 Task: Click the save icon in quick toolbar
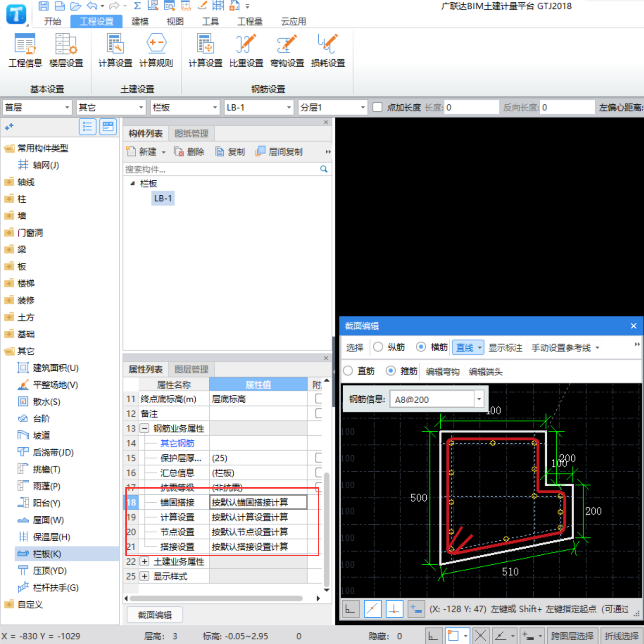pyautogui.click(x=43, y=6)
